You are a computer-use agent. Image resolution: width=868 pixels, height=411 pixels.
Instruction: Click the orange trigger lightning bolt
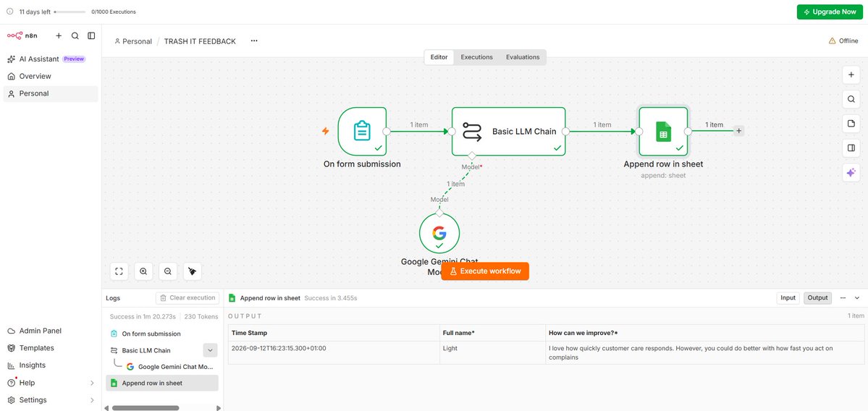326,131
